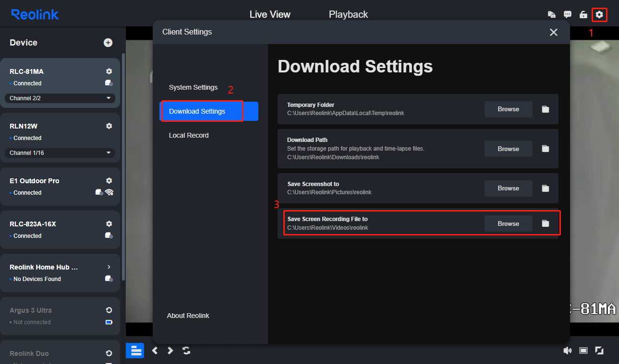Click Wi-Fi signal icon on E1 Outdoor Pro
The image size is (619, 364).
click(x=109, y=192)
